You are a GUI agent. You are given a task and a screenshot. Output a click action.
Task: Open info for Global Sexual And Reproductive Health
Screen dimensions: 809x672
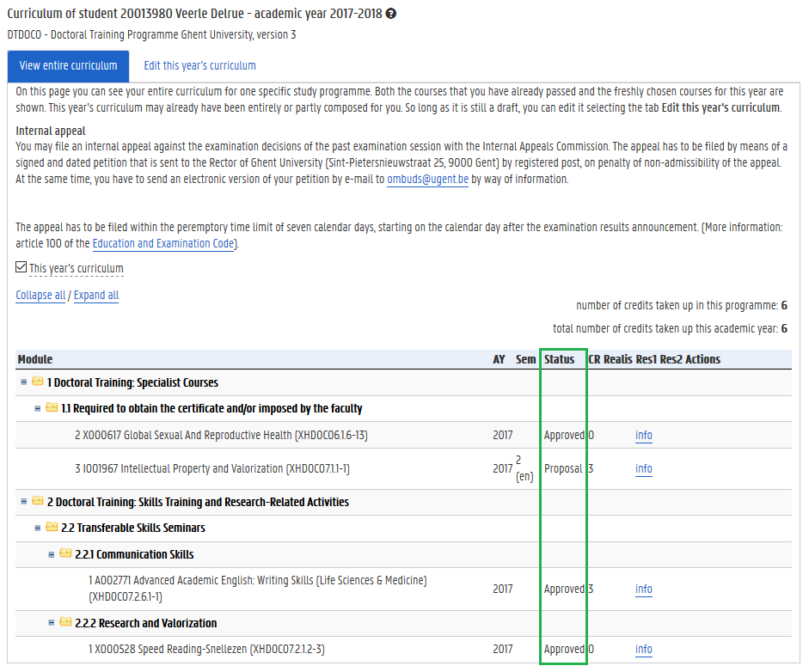pyautogui.click(x=643, y=436)
